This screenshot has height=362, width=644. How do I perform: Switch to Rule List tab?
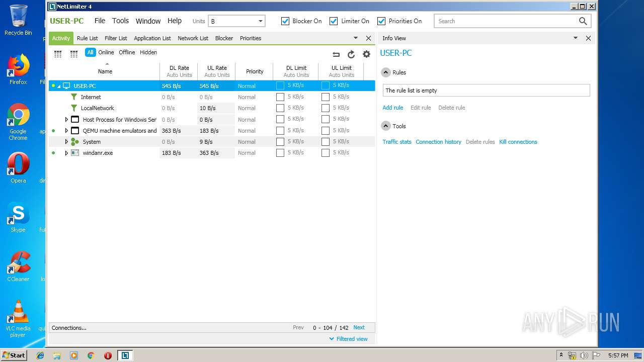tap(88, 38)
